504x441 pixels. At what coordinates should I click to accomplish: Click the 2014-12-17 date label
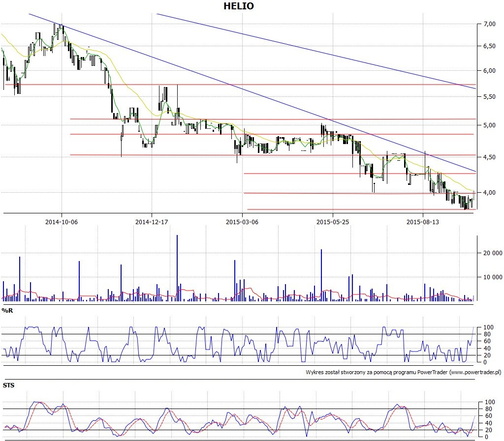point(152,222)
